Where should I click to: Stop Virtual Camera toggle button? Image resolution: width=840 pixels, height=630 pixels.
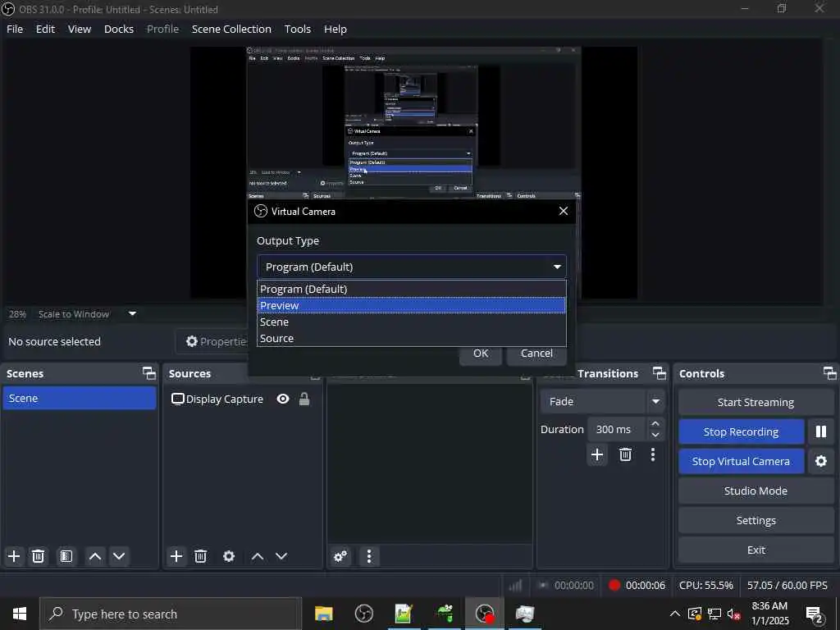(741, 461)
